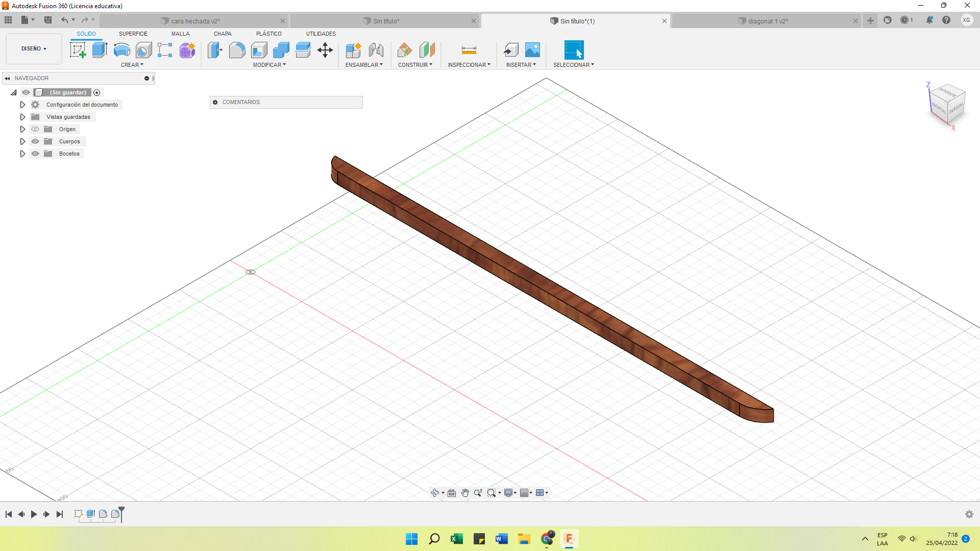980x551 pixels.
Task: Create a New Component
Action: pyautogui.click(x=353, y=50)
